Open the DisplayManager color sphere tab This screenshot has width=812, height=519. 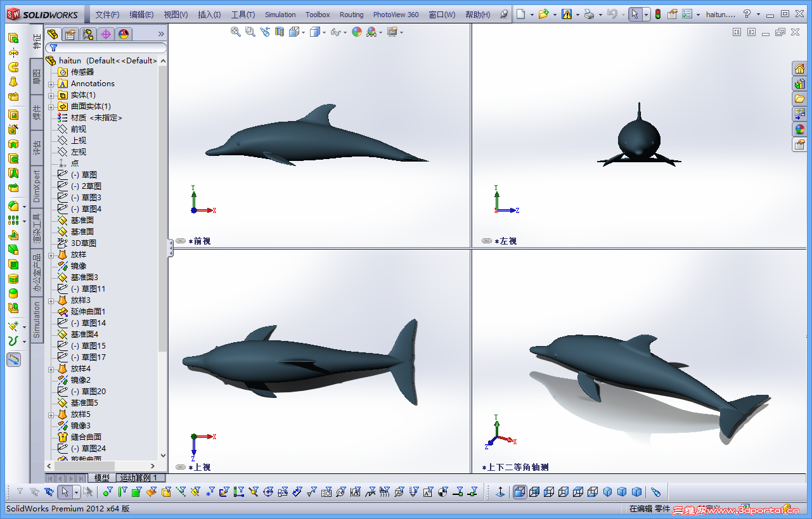click(x=124, y=34)
